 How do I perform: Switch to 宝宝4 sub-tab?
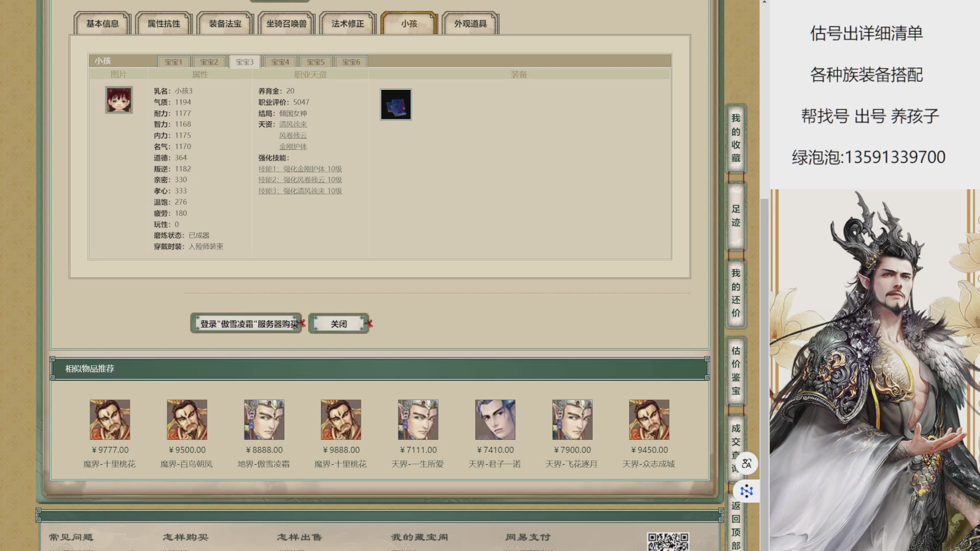(280, 62)
